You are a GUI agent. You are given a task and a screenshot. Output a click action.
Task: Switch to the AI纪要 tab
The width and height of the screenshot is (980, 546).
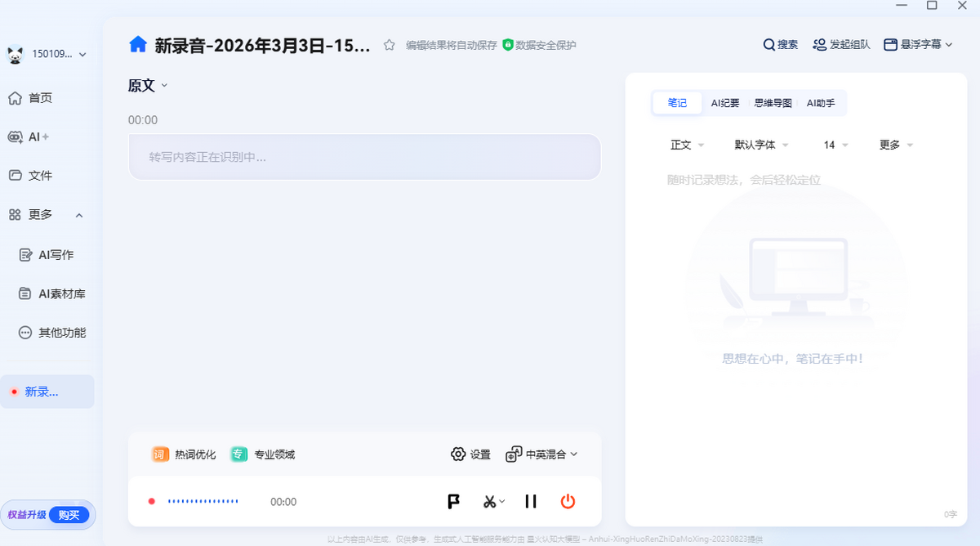tap(725, 103)
